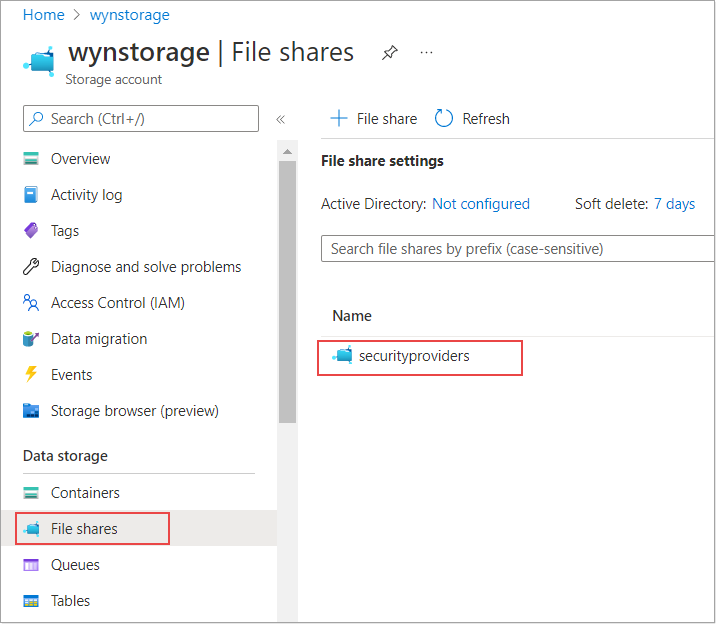Click the wrench Diagnose icon
This screenshot has width=720, height=626.
point(31,267)
